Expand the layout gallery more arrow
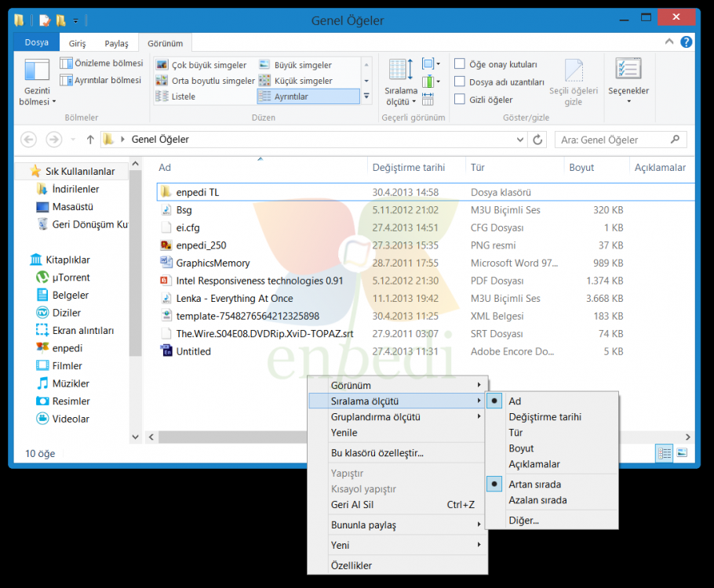Screen dimensions: 714x588 (x=366, y=96)
